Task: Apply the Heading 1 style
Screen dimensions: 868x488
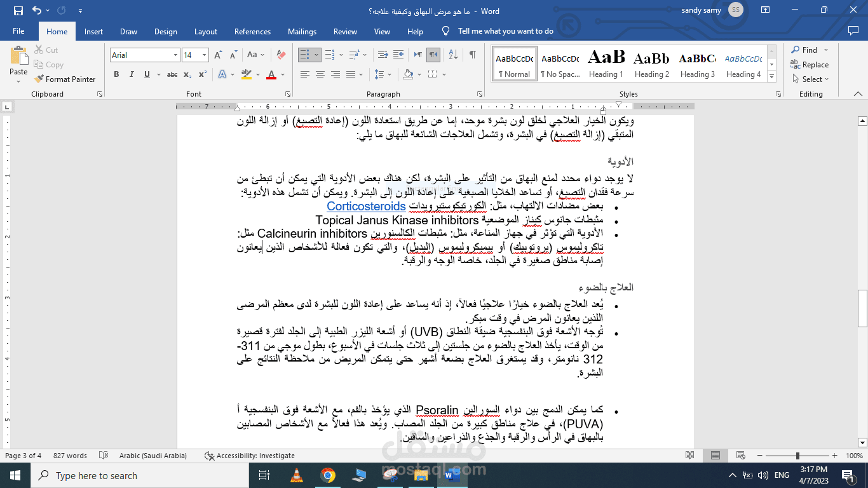Action: [x=606, y=64]
